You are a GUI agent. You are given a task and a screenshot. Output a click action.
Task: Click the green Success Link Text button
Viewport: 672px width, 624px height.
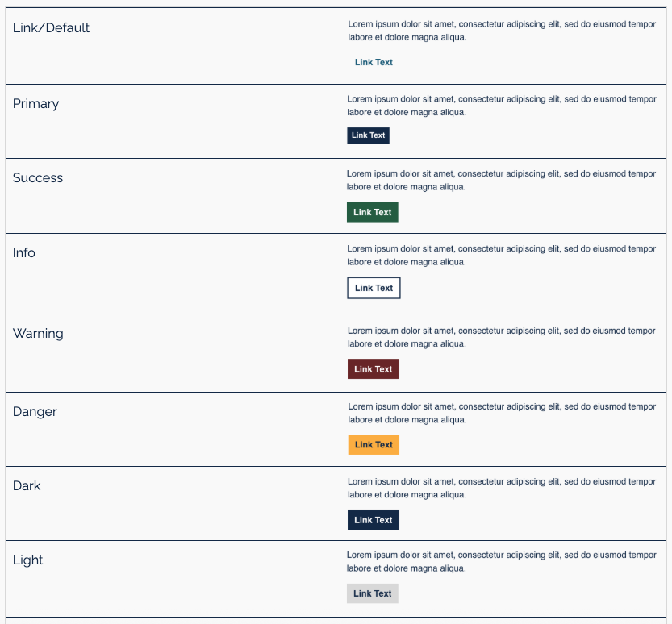372,212
